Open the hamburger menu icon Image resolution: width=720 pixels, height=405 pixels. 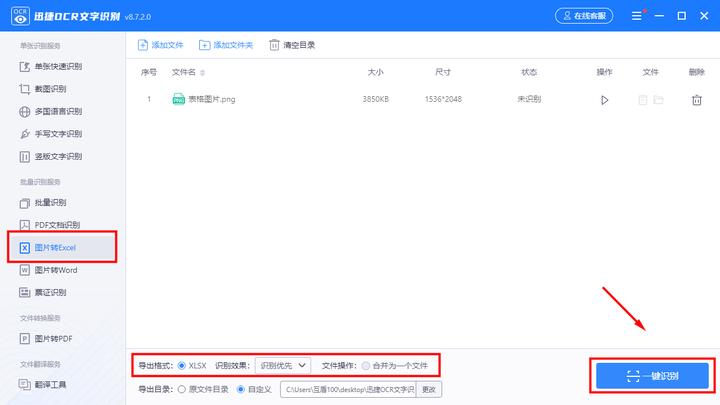636,16
